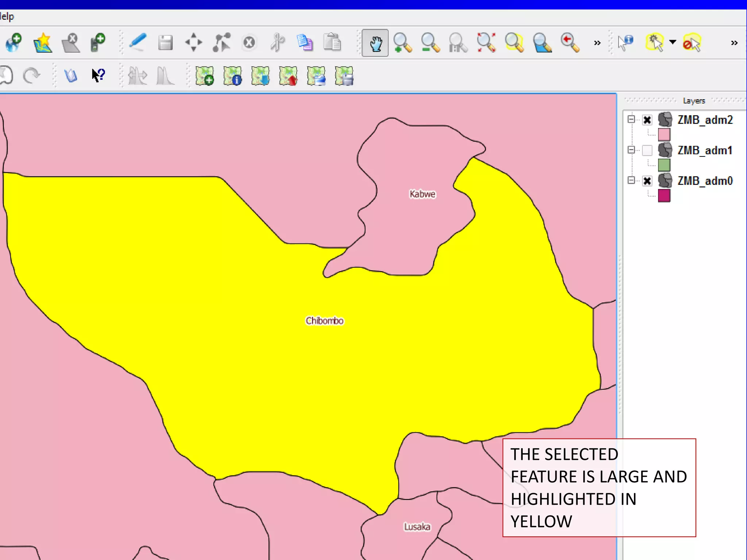Uncheck ZMB_adm0 layer visibility checkbox
This screenshot has height=560, width=747.
point(647,181)
